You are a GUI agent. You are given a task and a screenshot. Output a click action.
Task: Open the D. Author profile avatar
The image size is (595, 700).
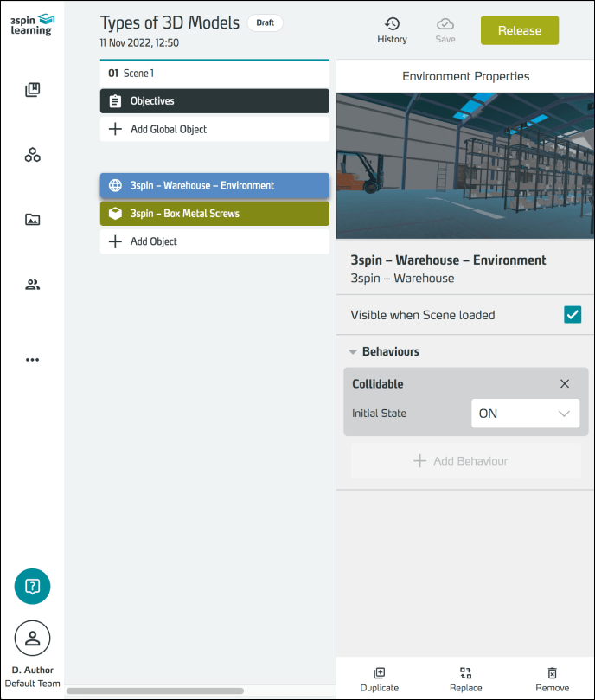click(32, 639)
